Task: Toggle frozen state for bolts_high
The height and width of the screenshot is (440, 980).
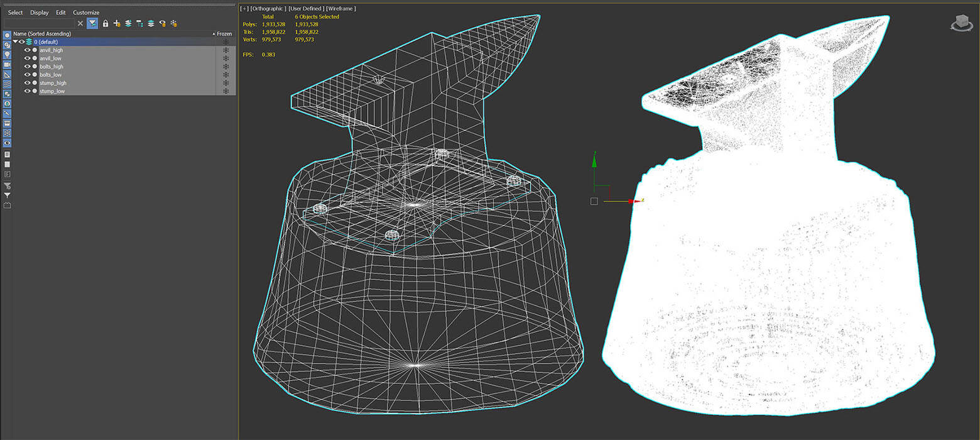Action: point(226,67)
